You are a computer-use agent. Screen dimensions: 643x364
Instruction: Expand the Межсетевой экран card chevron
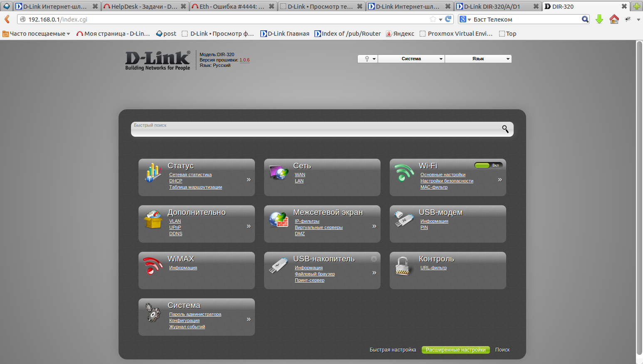click(374, 226)
